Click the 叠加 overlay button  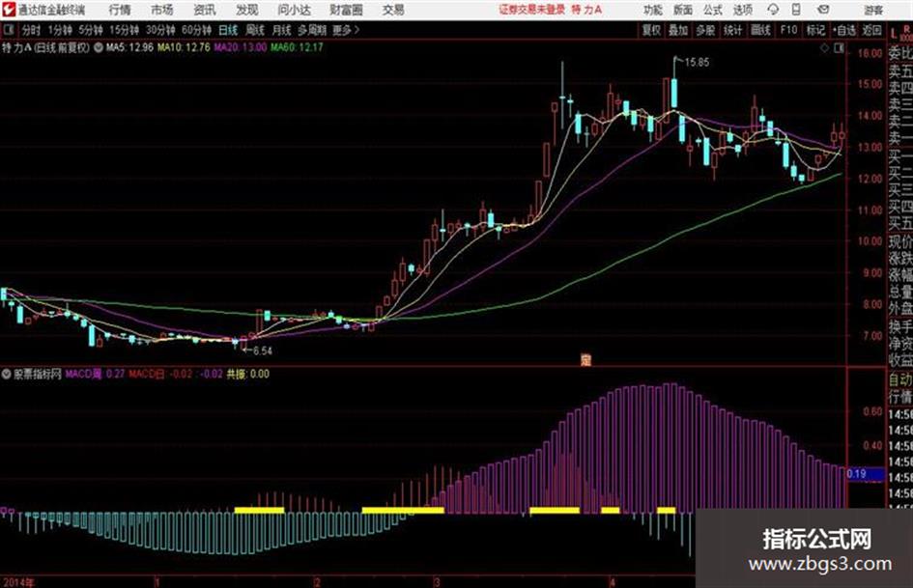click(x=678, y=30)
